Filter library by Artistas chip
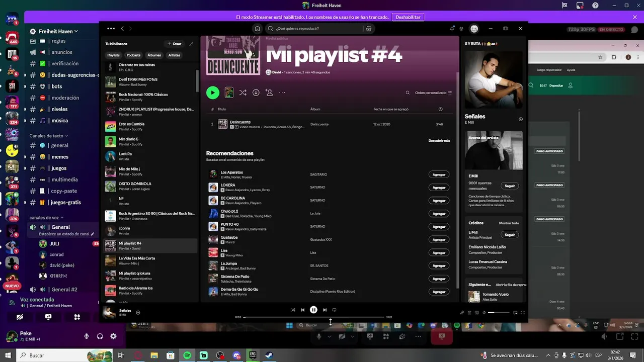644x362 pixels. pyautogui.click(x=174, y=55)
